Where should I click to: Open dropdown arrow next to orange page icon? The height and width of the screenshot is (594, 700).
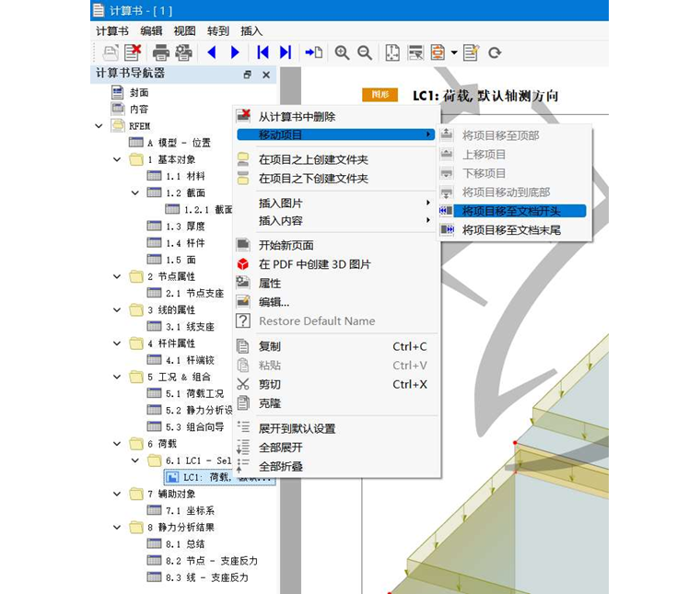454,52
